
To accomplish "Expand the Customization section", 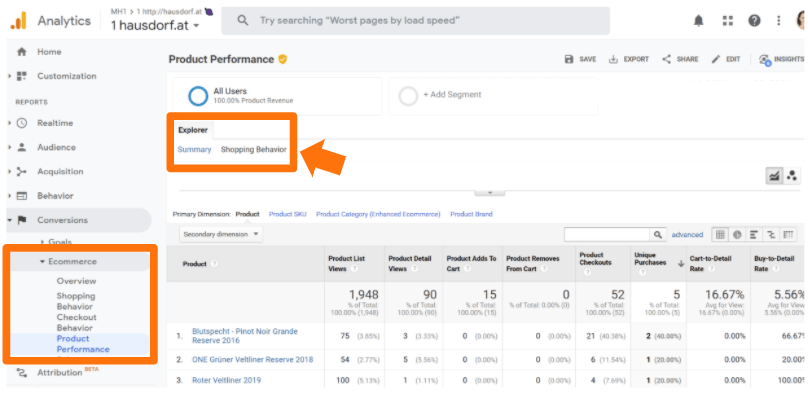I will (x=10, y=76).
